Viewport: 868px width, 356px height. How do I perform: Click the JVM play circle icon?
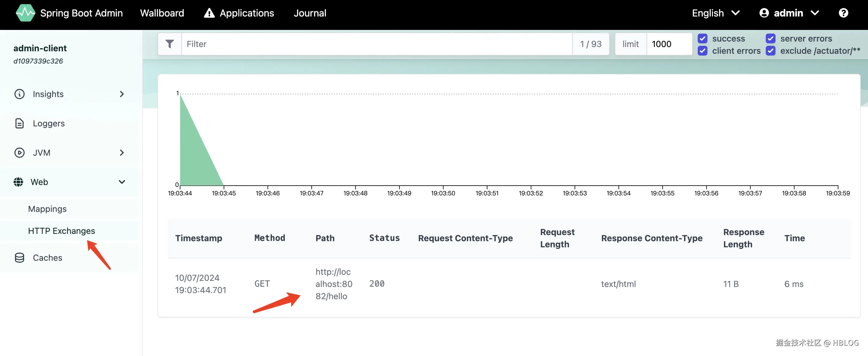point(19,152)
